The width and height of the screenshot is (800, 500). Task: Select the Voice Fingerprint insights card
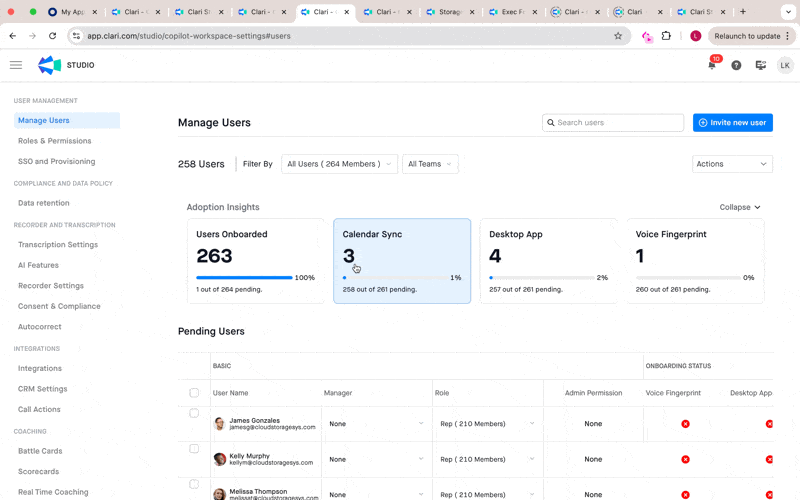pos(695,261)
